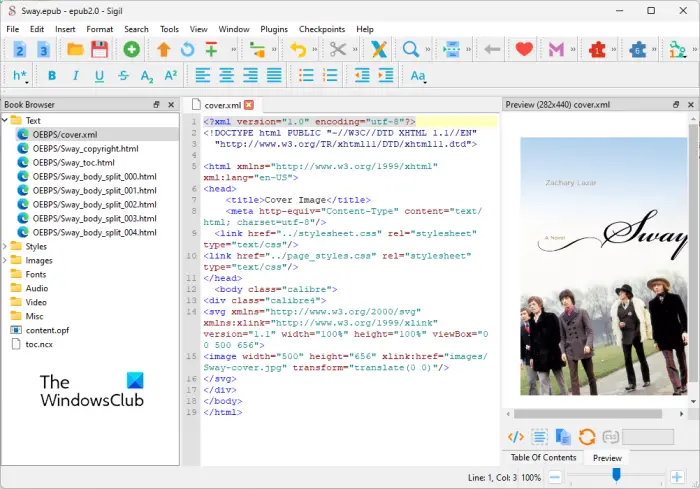700x489 pixels.
Task: Select content.opf in Book Browser
Action: pos(46,329)
